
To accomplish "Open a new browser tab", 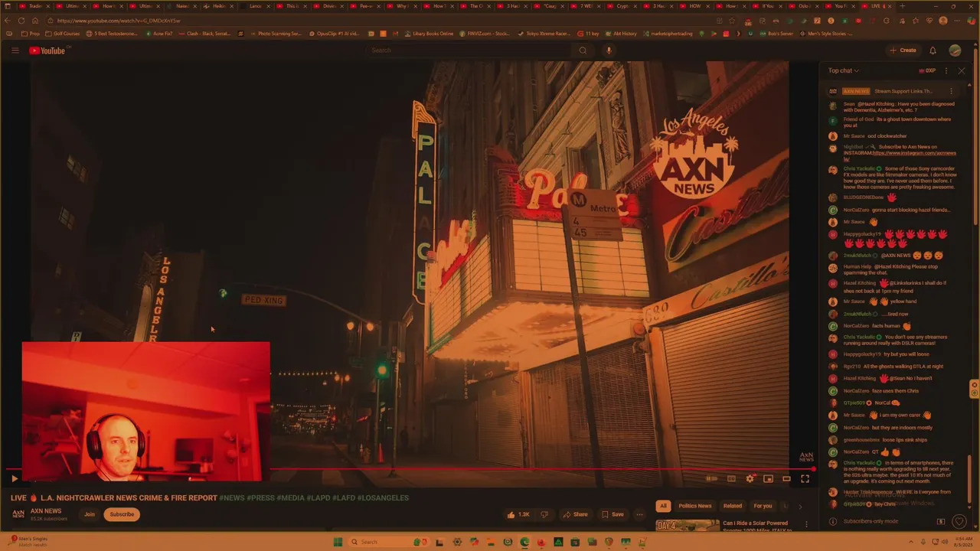I will tap(902, 6).
